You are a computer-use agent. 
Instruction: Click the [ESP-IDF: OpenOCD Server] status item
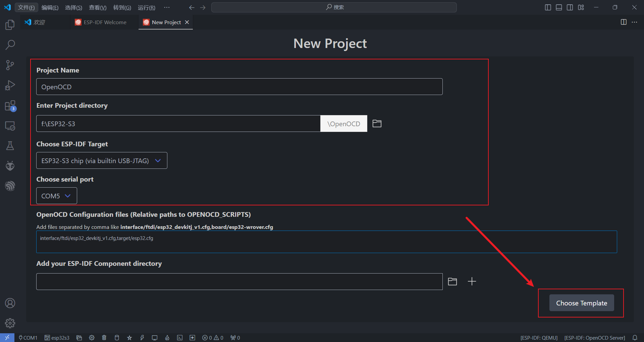[x=595, y=338]
